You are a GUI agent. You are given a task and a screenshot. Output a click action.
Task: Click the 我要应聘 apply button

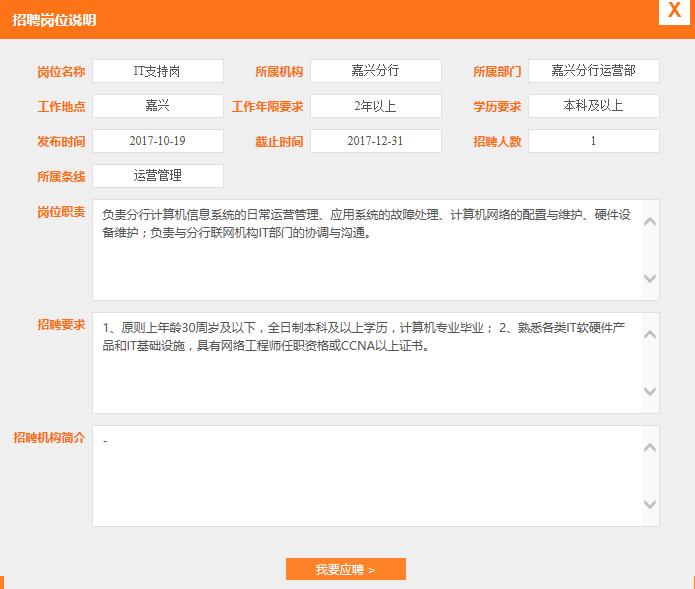345,569
